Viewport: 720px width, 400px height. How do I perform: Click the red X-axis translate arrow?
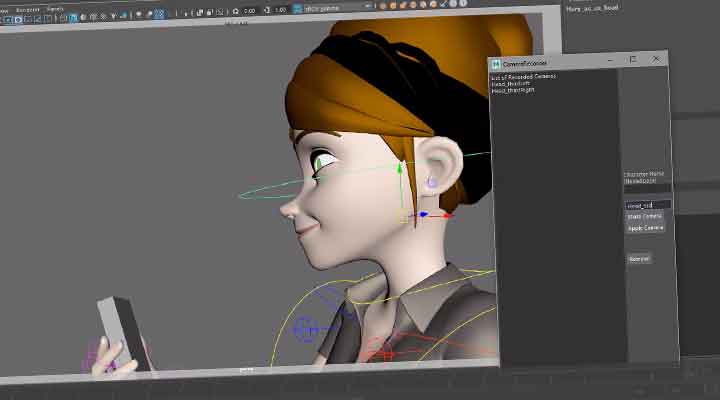446,214
